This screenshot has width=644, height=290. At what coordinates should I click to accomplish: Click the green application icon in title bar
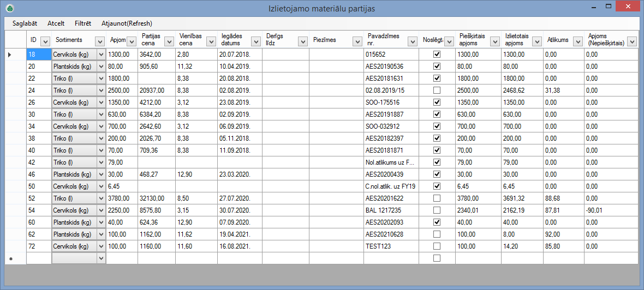[x=9, y=8]
